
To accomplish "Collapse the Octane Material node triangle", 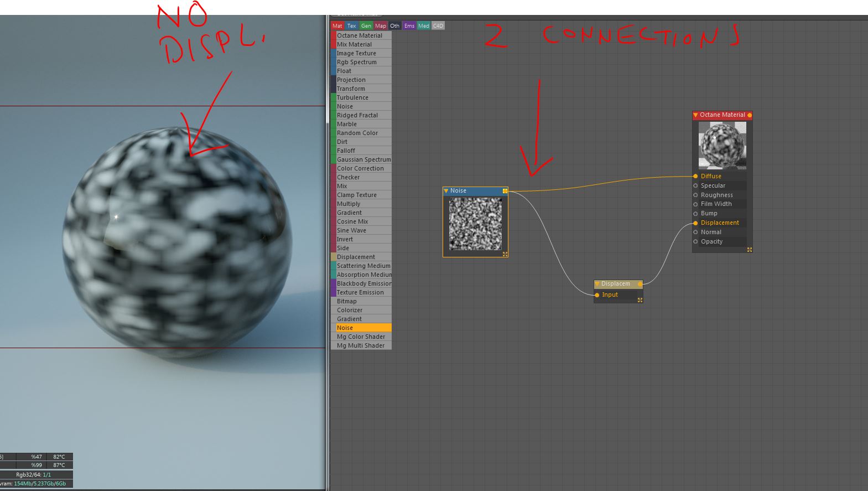I will pyautogui.click(x=695, y=115).
